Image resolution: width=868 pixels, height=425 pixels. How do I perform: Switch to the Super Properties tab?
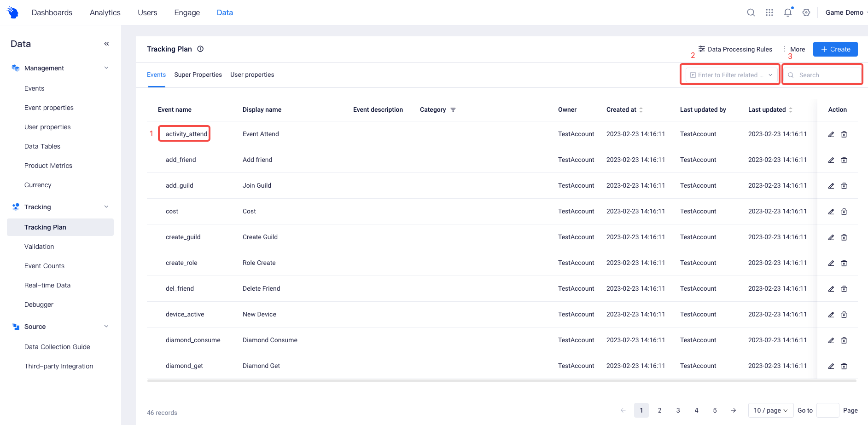(198, 75)
